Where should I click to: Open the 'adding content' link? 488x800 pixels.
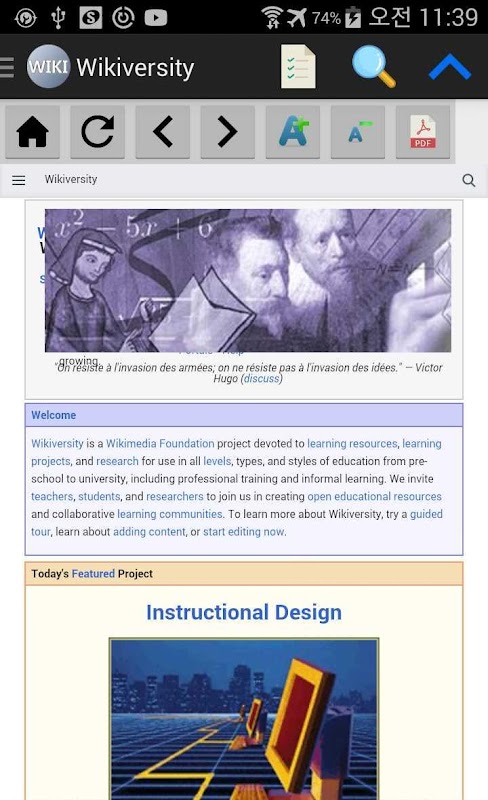pyautogui.click(x=149, y=532)
